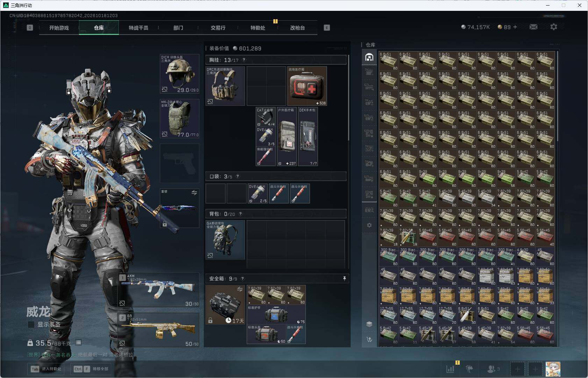Click the Q key navigation button
Screen dimensions: 588x378
(30, 28)
